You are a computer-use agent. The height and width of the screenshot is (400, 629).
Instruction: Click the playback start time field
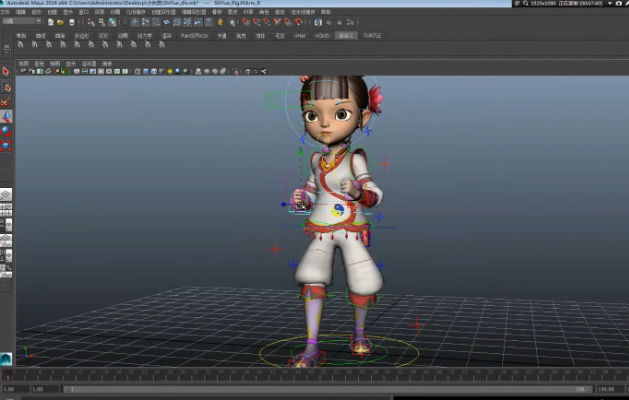point(45,389)
